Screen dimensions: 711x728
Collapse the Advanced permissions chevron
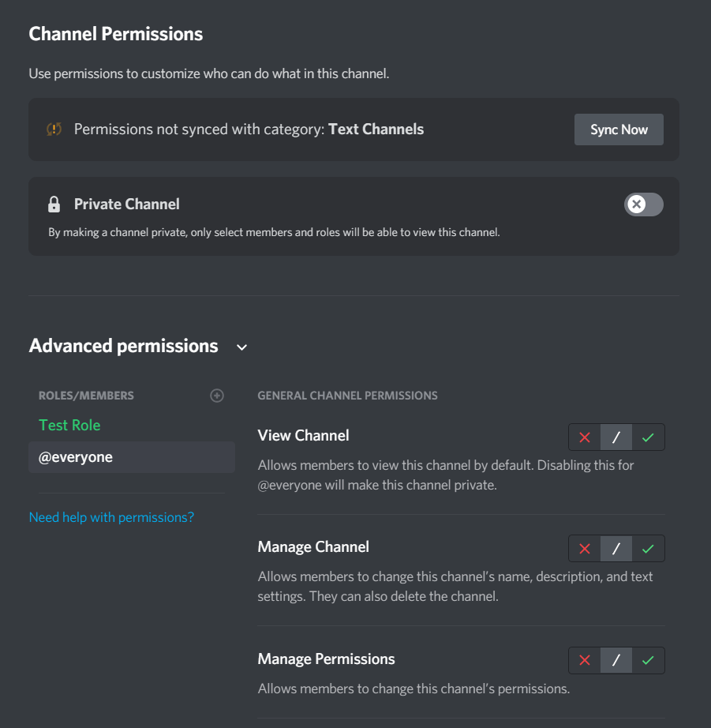pyautogui.click(x=242, y=347)
